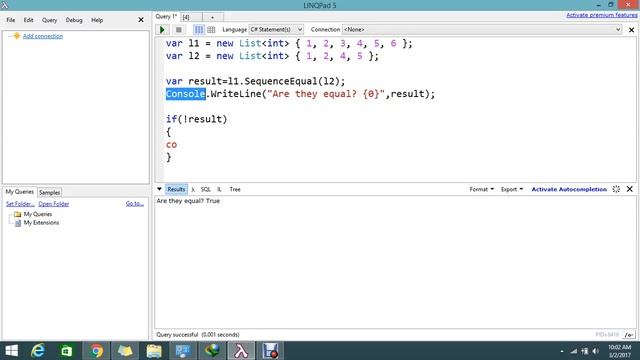
Task: Open the File menu
Action: 11,20
